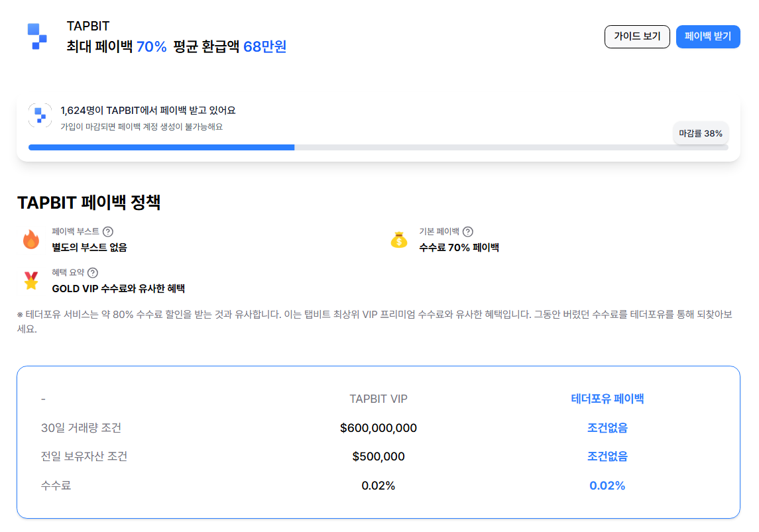Click the 가이드 보기 button
759x532 pixels.
point(637,36)
